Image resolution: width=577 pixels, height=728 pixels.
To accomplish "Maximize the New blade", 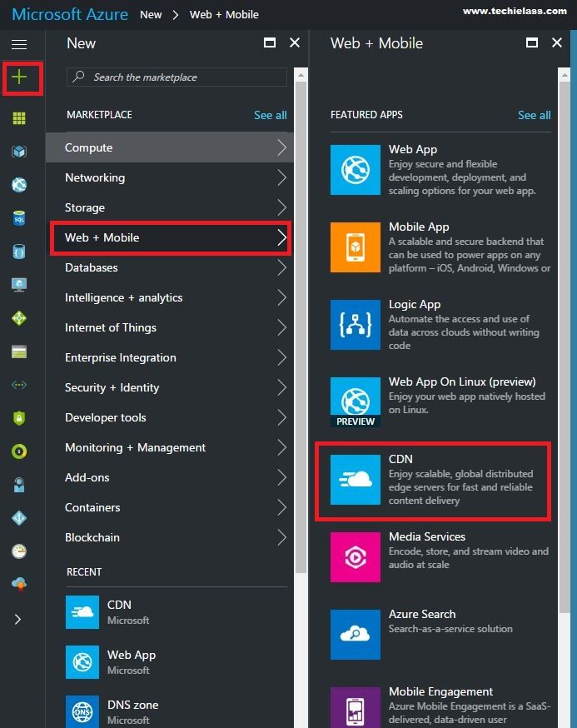I will coord(270,42).
